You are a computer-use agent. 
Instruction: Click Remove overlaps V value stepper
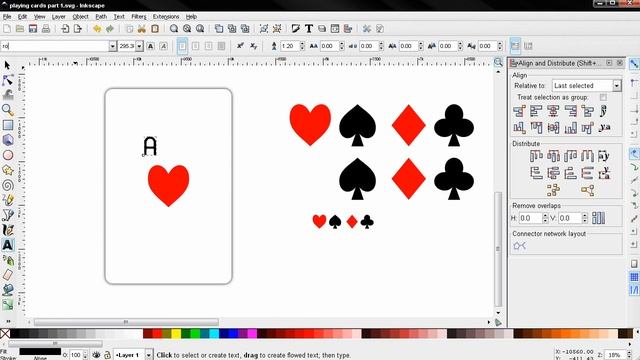click(584, 218)
